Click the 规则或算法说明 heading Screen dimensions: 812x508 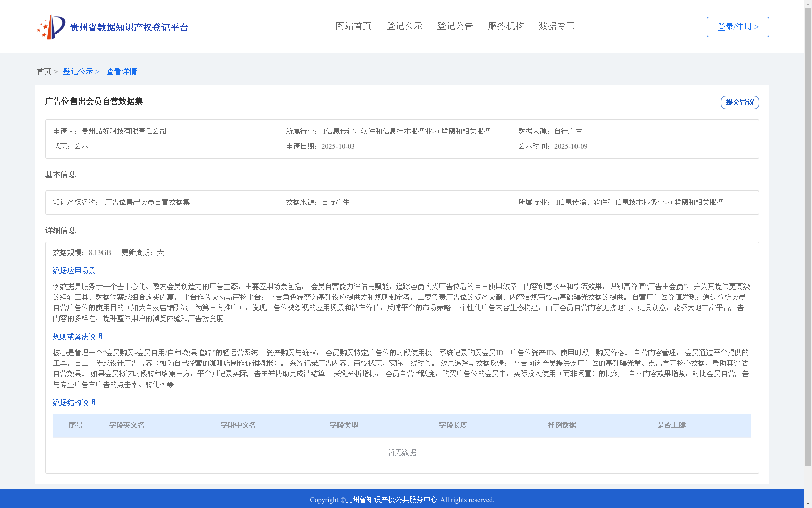pyautogui.click(x=78, y=337)
